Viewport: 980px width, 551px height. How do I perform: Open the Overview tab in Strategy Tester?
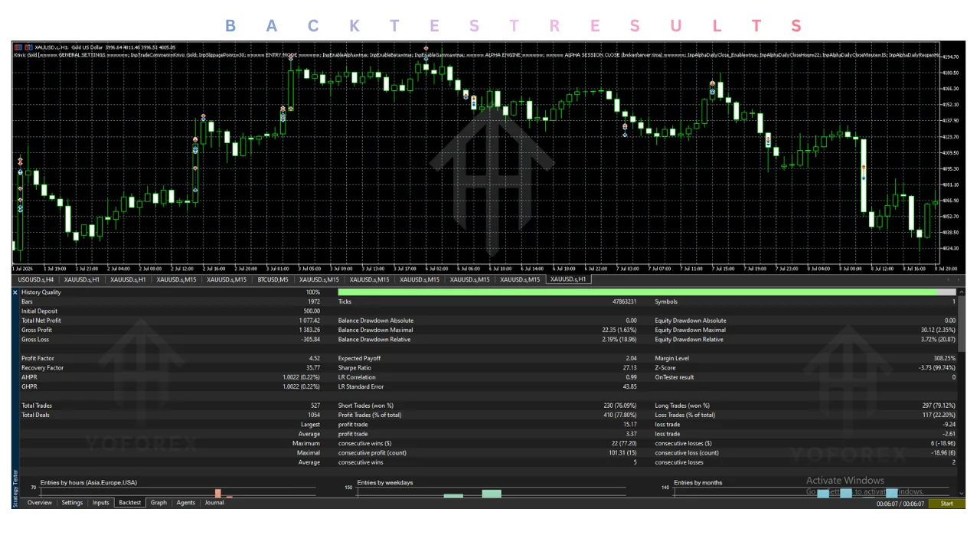pyautogui.click(x=40, y=503)
